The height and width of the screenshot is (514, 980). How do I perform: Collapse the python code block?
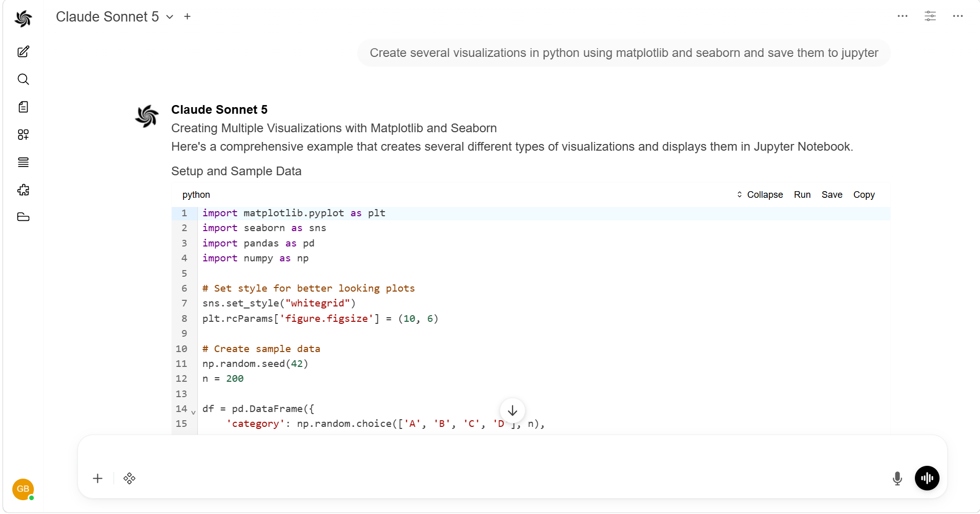760,195
